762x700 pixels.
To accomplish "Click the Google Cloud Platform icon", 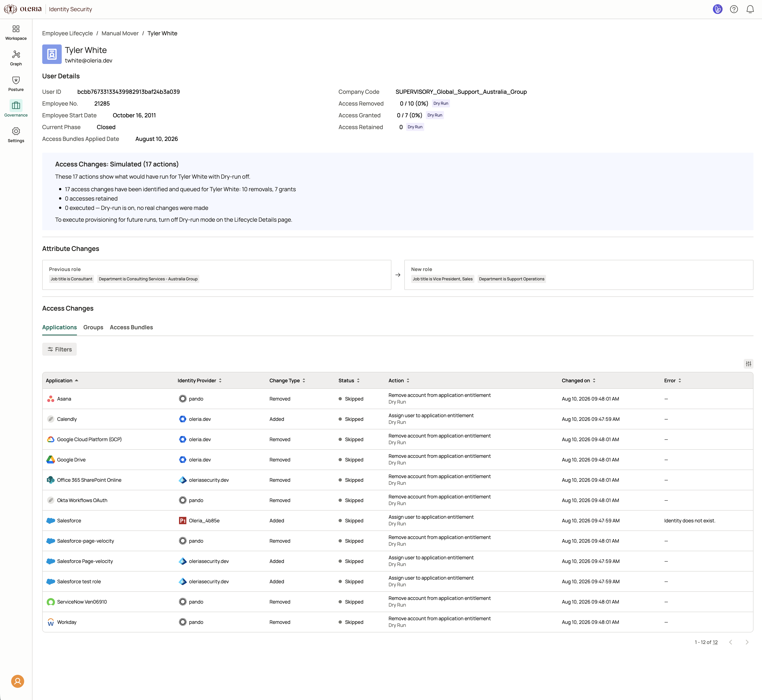I will (x=51, y=439).
